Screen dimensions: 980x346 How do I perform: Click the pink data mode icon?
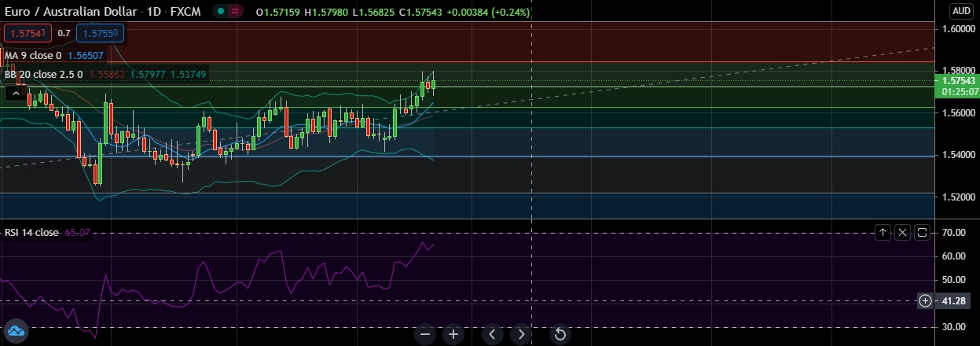[x=236, y=13]
